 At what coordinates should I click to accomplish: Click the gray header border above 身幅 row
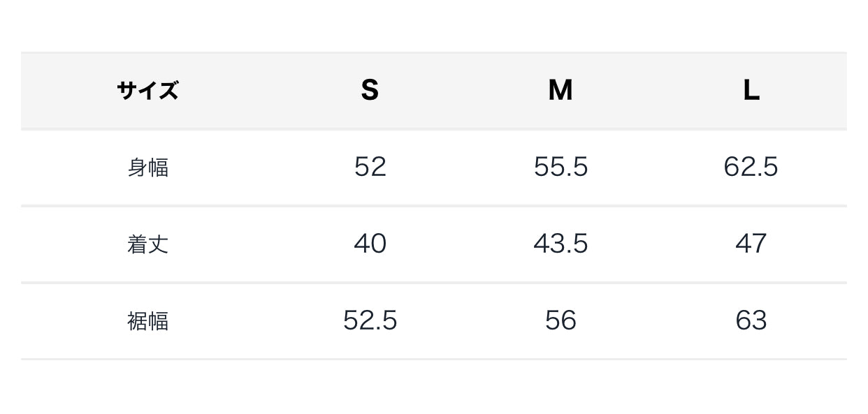coord(433,129)
